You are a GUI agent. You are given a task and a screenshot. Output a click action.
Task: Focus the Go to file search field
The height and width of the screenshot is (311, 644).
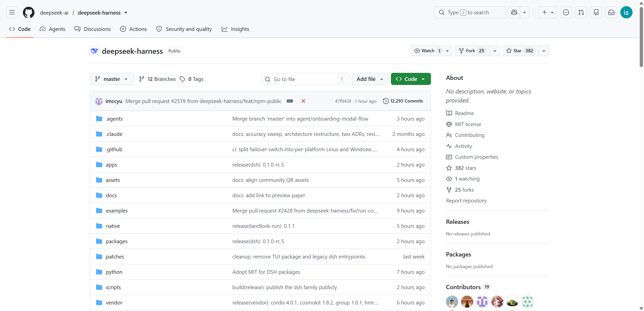coord(305,79)
